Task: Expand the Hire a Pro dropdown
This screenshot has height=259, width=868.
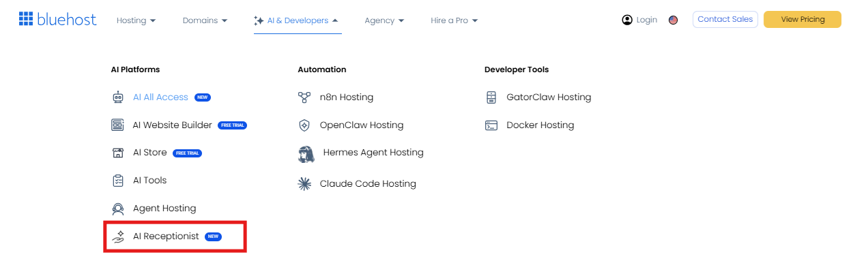Action: pyautogui.click(x=454, y=20)
